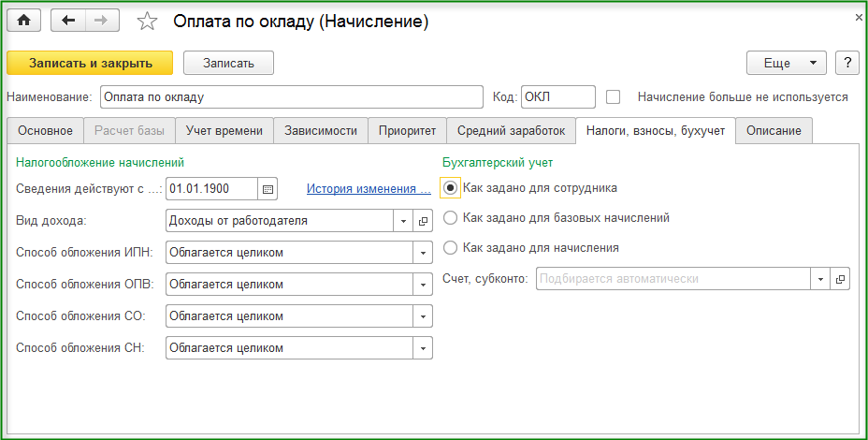
Task: Add form to favorites with star icon
Action: [x=148, y=22]
